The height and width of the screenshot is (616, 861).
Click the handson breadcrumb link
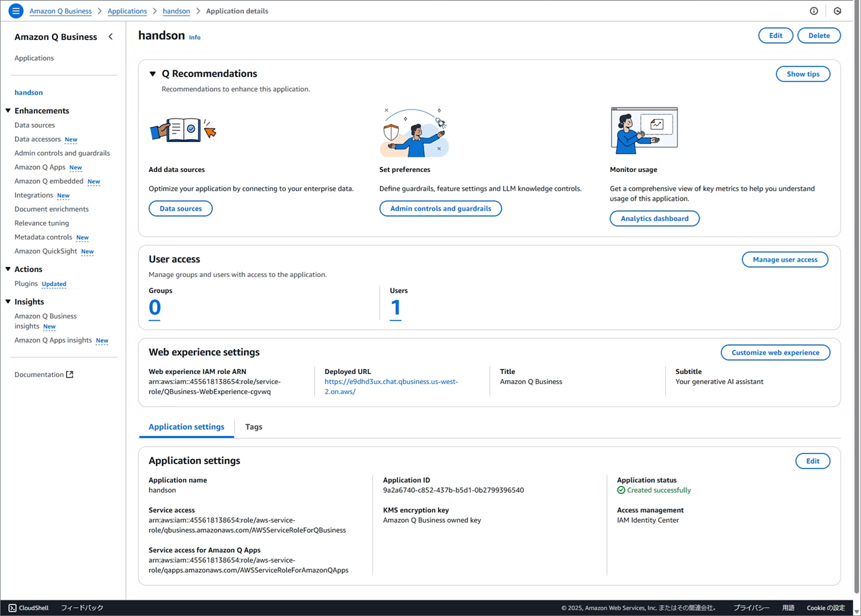coord(176,11)
